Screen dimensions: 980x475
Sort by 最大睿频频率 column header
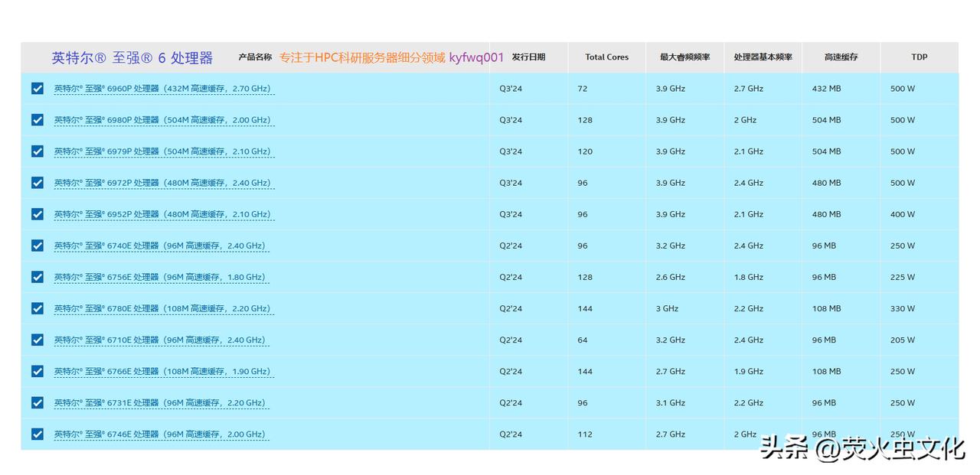pyautogui.click(x=684, y=57)
